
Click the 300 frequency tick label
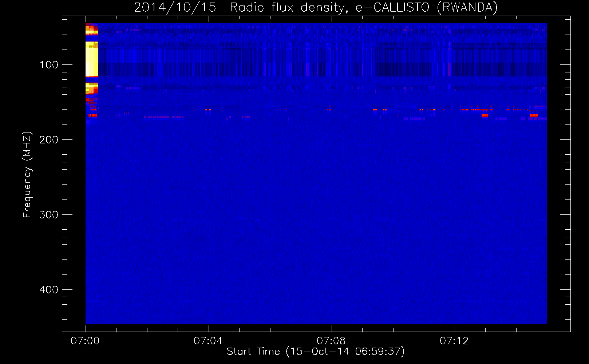49,215
